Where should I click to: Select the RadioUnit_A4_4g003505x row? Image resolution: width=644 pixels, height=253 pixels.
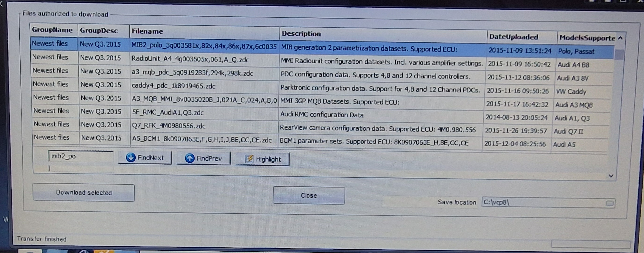point(190,59)
